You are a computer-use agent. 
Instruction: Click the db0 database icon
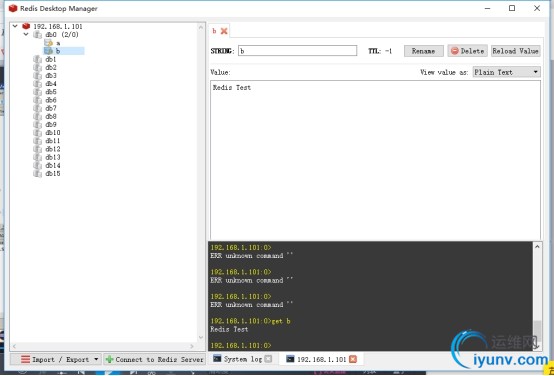pos(37,35)
